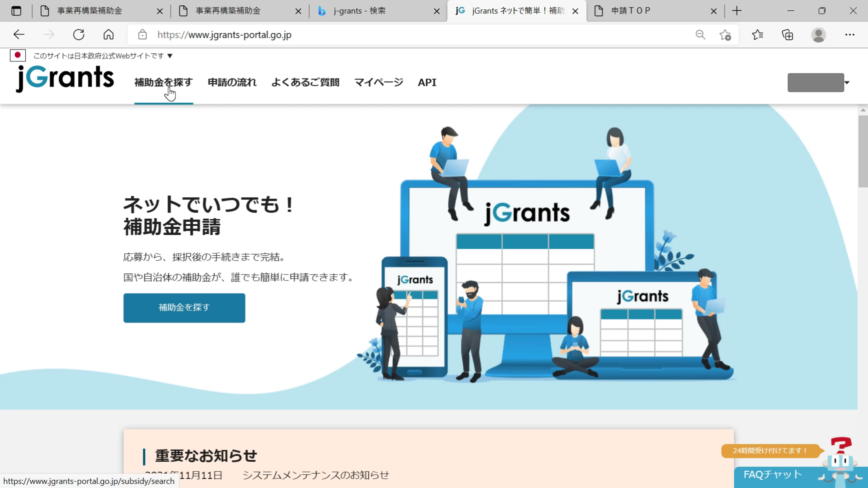View site information lock icon
The image size is (868, 488).
pyautogui.click(x=142, y=35)
